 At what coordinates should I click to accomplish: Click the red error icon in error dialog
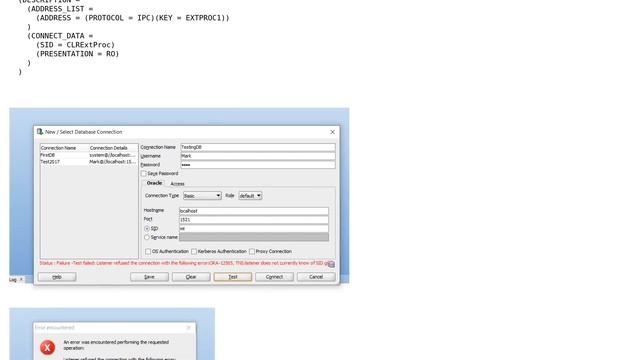tap(47, 347)
